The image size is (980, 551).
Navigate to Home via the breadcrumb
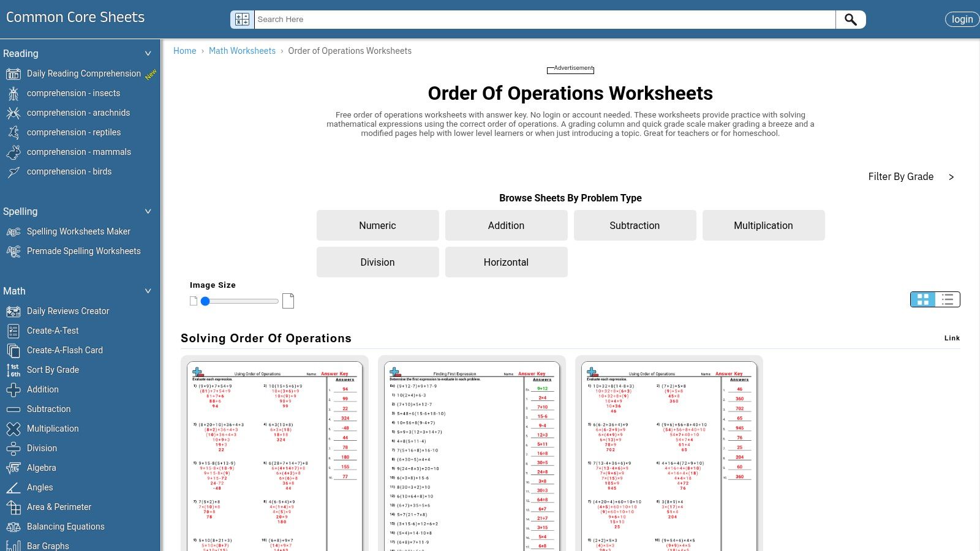184,51
